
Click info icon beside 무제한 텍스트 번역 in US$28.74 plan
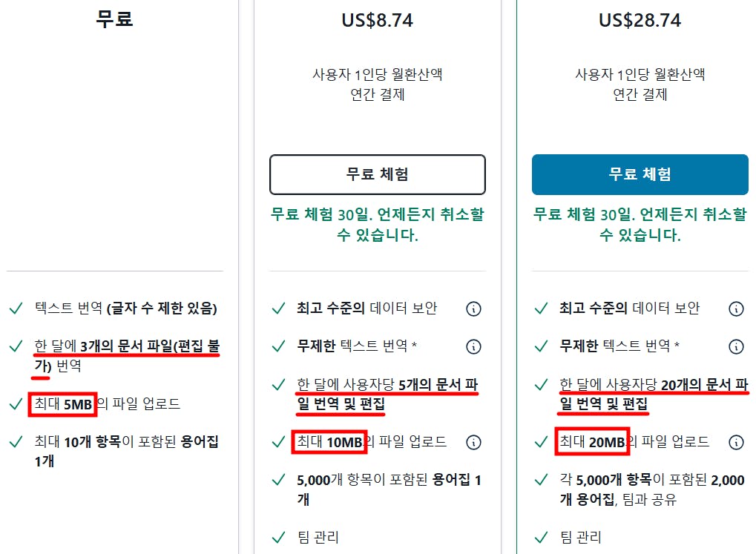point(736,346)
